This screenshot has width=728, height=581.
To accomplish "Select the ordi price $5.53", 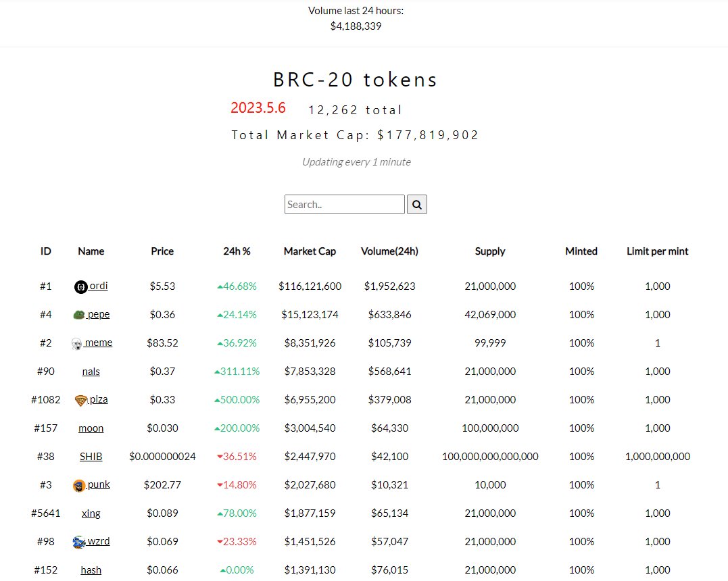I will (162, 286).
